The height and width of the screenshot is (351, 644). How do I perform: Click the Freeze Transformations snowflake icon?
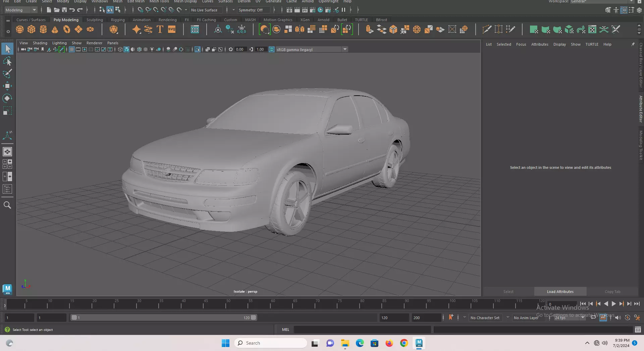(x=241, y=30)
